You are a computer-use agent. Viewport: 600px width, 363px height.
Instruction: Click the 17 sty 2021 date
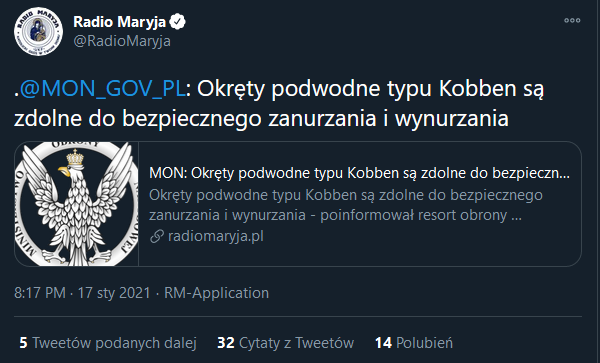click(114, 293)
